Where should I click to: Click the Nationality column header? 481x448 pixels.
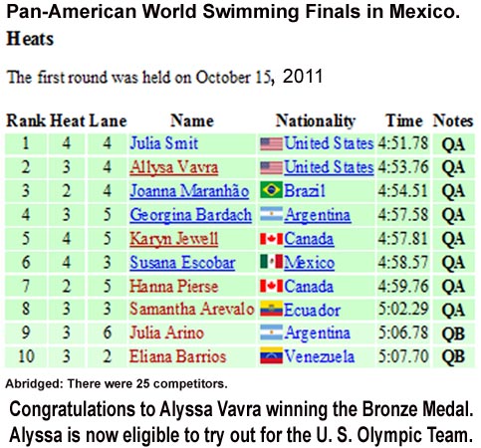click(316, 120)
